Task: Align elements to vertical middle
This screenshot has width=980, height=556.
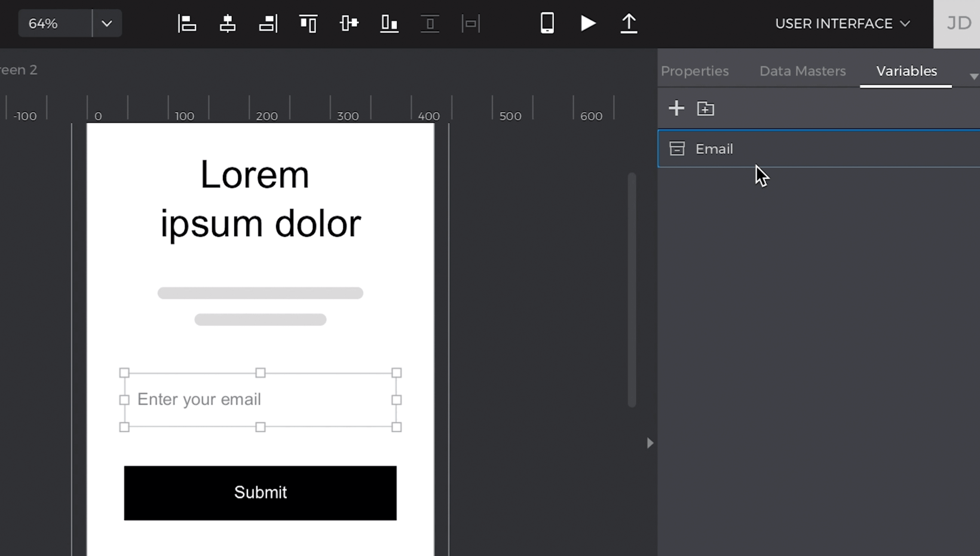Action: click(x=349, y=23)
